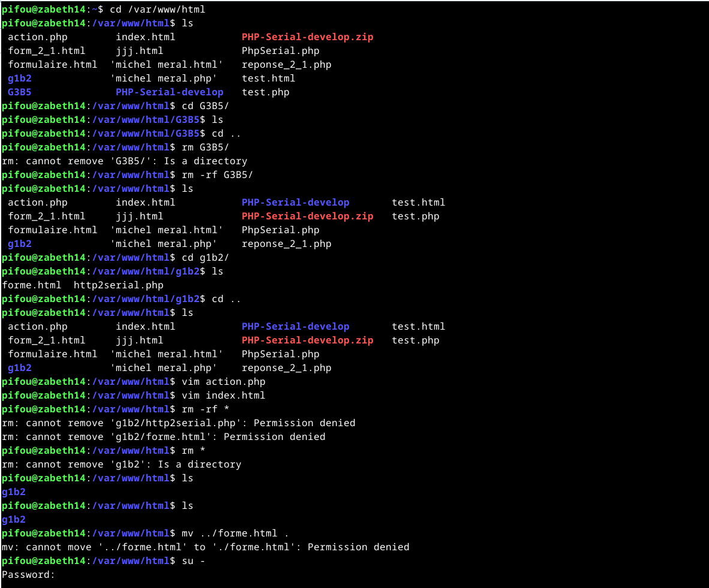This screenshot has width=709, height=588.
Task: Click the 'cd G3B5/' command
Action: click(x=205, y=105)
